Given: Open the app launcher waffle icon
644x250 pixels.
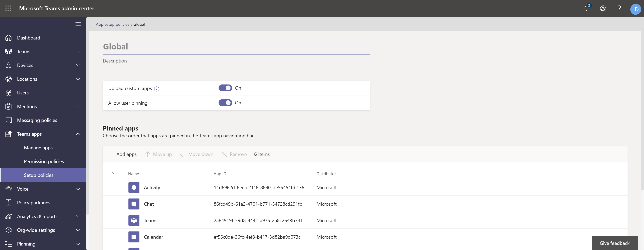Looking at the screenshot, I should tap(8, 8).
